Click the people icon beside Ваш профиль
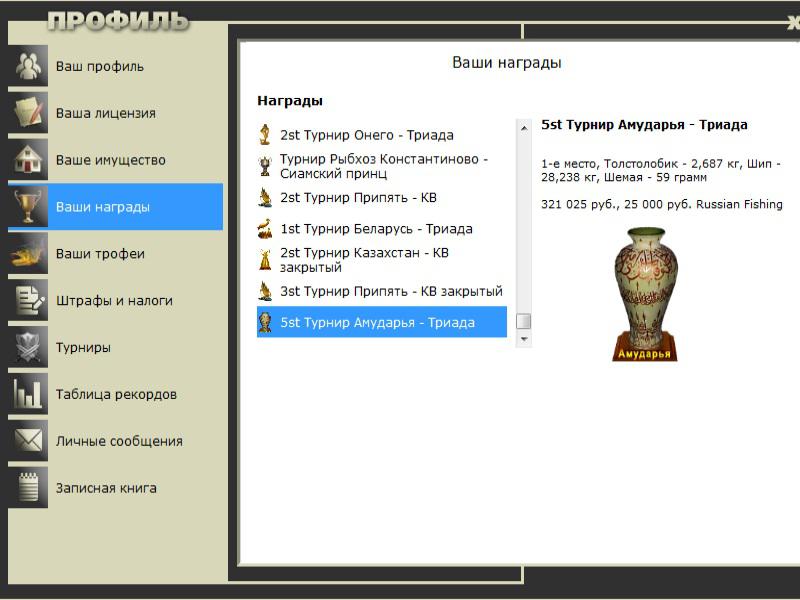Viewport: 800px width, 600px height. 28,65
